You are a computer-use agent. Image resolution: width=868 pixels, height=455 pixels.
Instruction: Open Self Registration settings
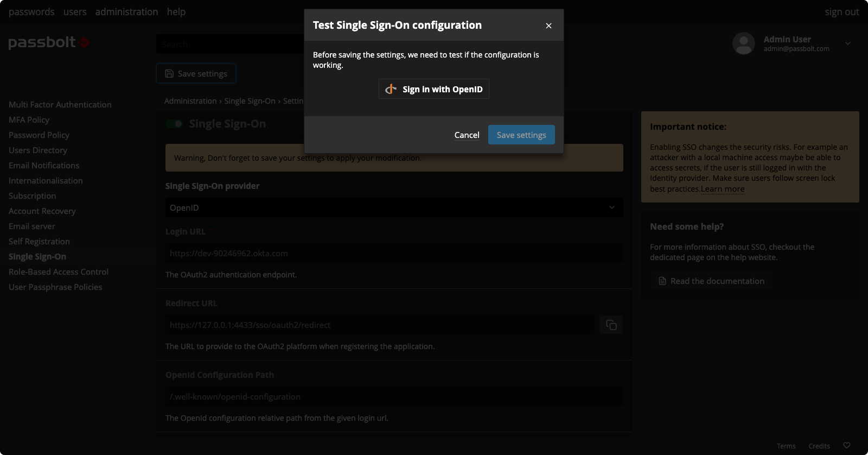(39, 241)
